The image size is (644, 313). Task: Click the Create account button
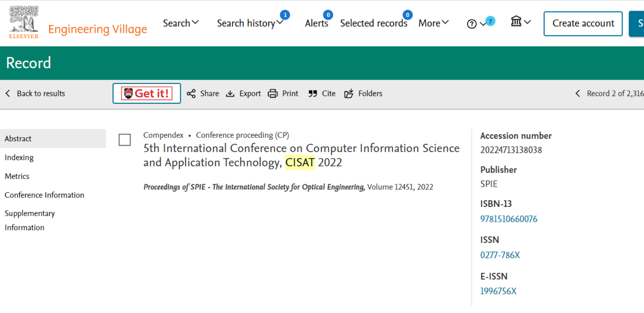coord(583,24)
